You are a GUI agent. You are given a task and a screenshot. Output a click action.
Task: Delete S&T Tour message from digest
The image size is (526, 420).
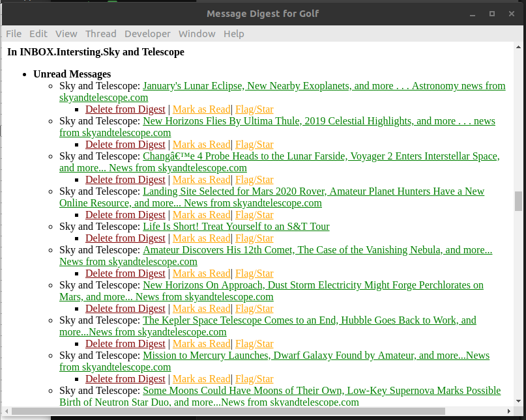tap(125, 238)
